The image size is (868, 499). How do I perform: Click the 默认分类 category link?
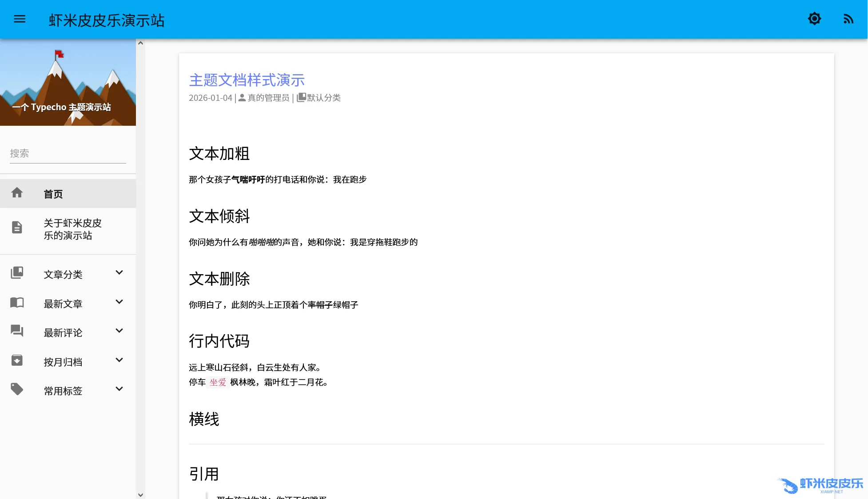[x=323, y=98]
